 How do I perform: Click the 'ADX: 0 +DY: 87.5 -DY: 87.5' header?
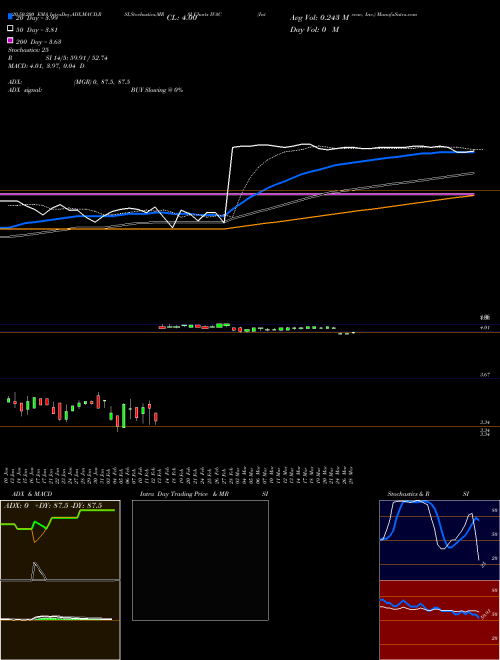coord(53,506)
